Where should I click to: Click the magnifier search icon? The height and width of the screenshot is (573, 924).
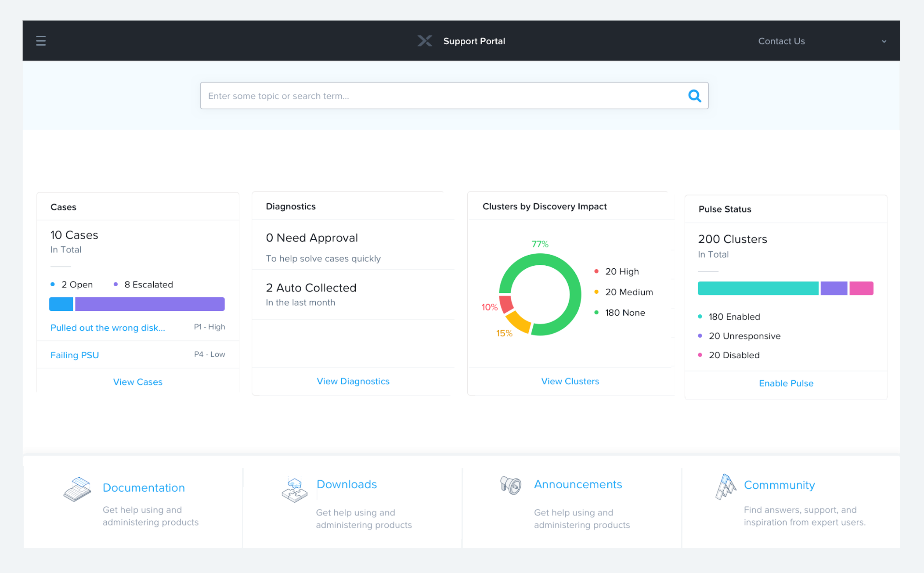[x=694, y=96]
